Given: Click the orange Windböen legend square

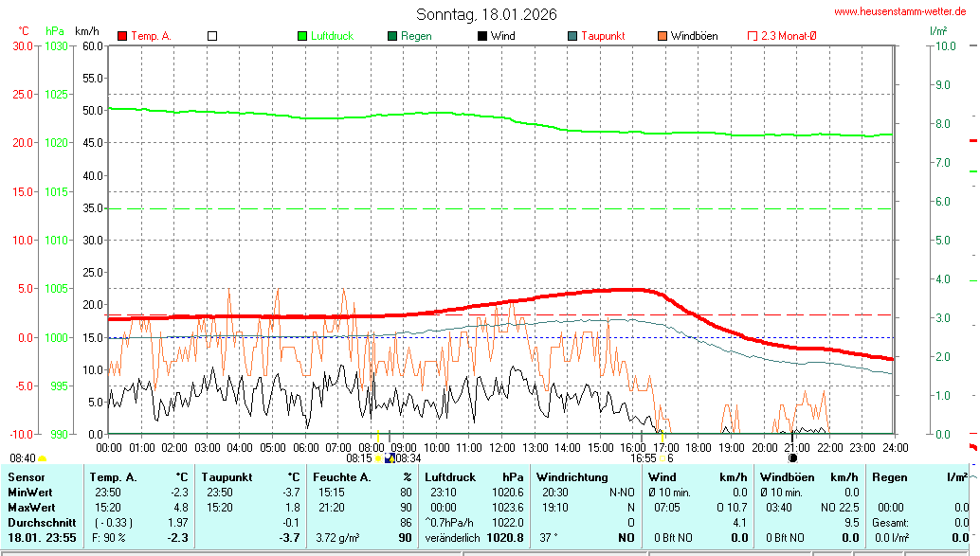Looking at the screenshot, I should pyautogui.click(x=662, y=36).
